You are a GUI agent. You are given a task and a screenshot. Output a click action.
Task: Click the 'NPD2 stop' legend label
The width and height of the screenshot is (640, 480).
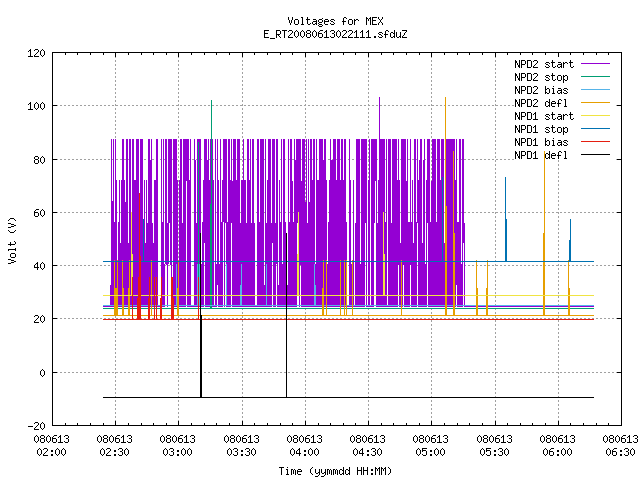coord(541,77)
